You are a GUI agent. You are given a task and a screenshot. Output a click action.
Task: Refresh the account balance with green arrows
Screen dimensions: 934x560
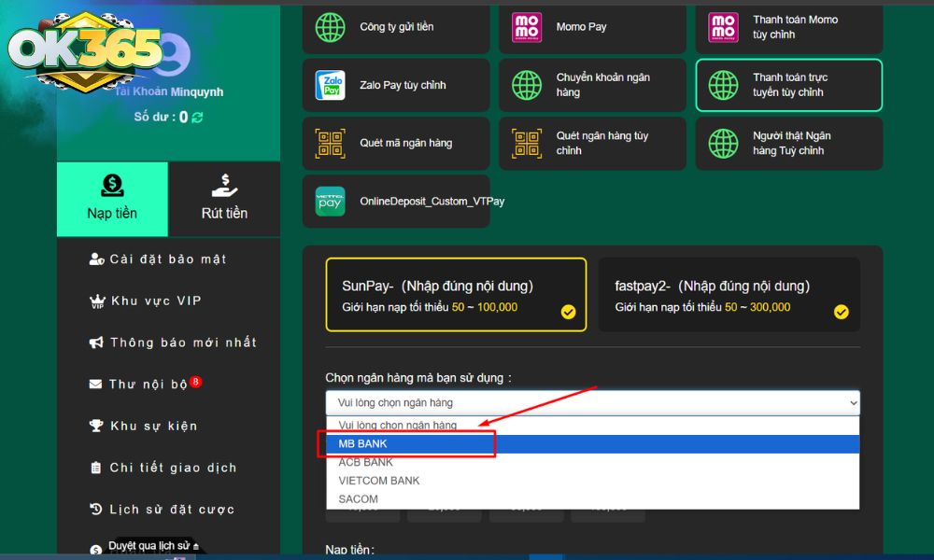(x=198, y=118)
